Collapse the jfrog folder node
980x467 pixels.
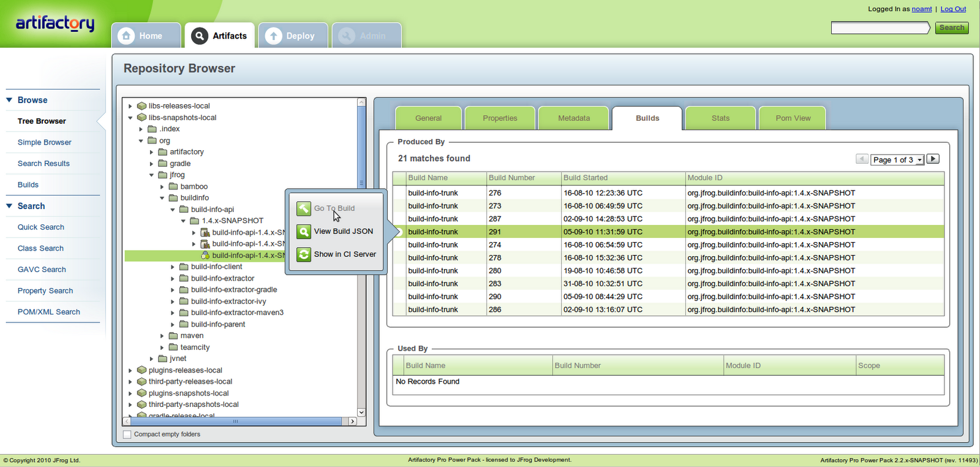[x=152, y=175]
